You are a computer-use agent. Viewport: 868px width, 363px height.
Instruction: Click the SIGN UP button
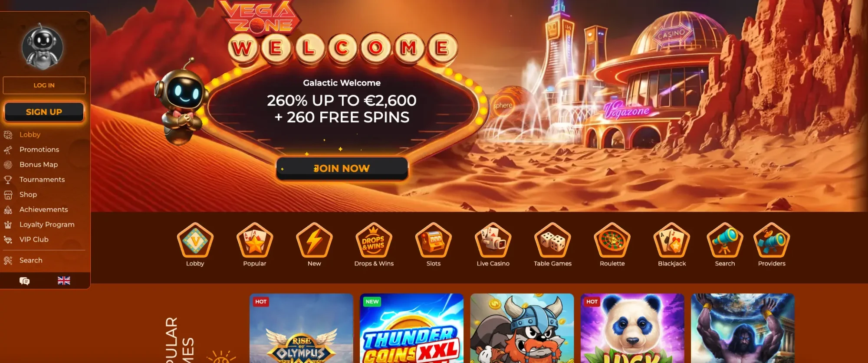(44, 112)
